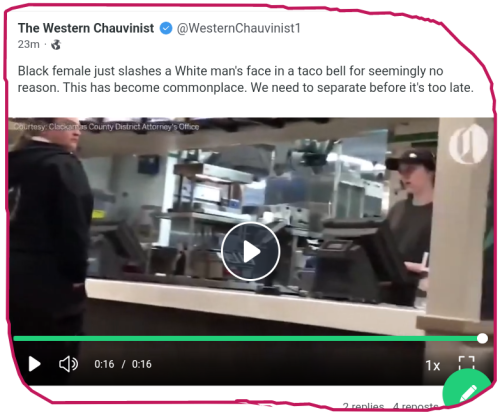This screenshot has width=500, height=415.
Task: Click the post body text
Action: 245,79
